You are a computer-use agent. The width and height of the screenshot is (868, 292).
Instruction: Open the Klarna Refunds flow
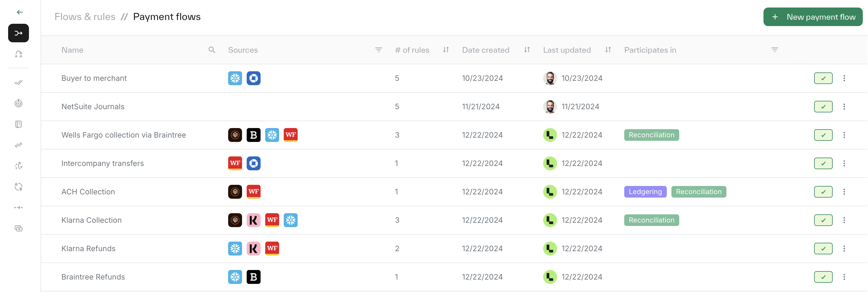pyautogui.click(x=88, y=249)
